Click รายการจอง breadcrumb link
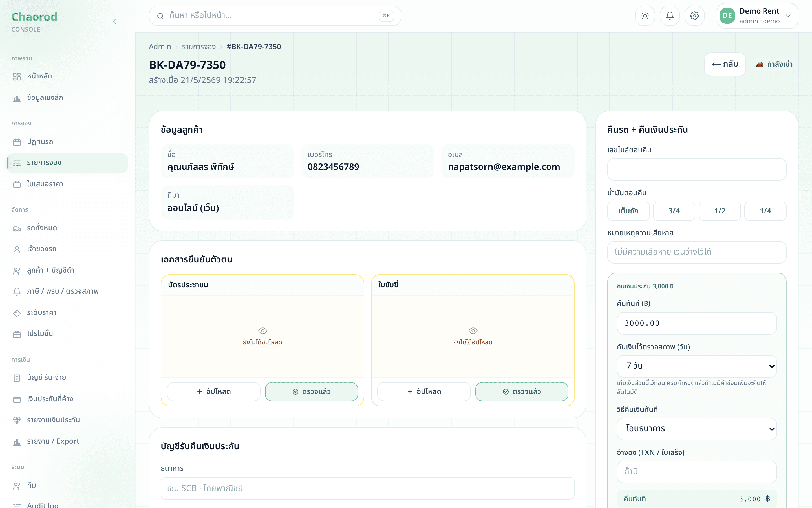The image size is (812, 508). [199, 47]
